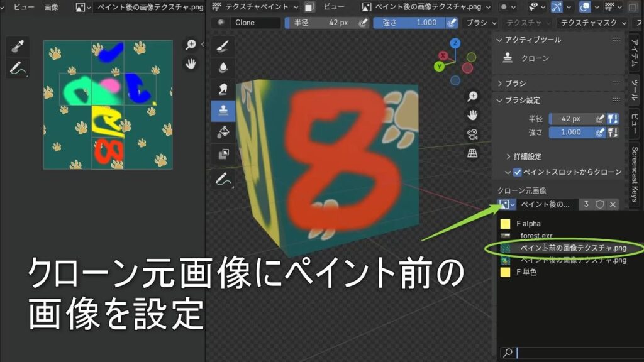Image resolution: width=644 pixels, height=362 pixels.
Task: Toggle unified radius icon beside 半径
Action: point(613,119)
